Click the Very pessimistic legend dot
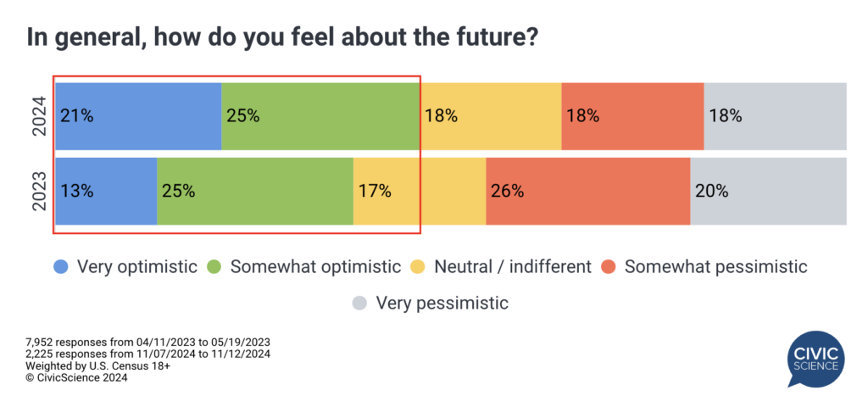 [x=360, y=303]
